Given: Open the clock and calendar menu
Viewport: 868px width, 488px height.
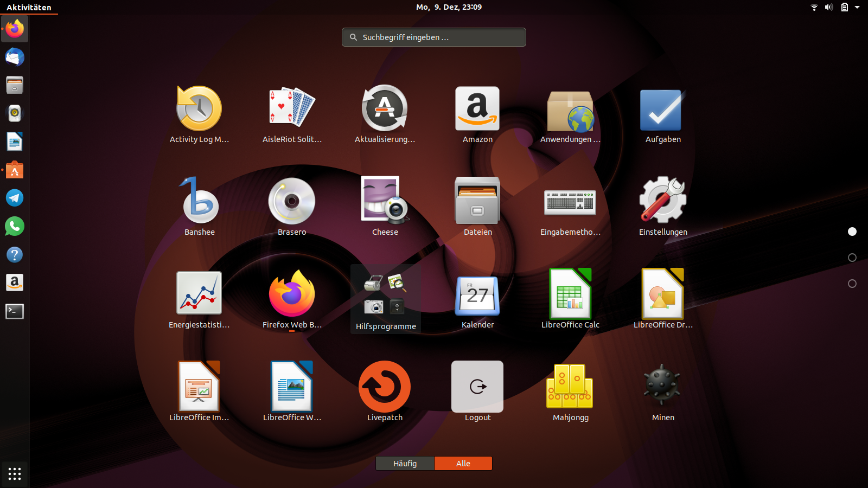Looking at the screenshot, I should 449,7.
